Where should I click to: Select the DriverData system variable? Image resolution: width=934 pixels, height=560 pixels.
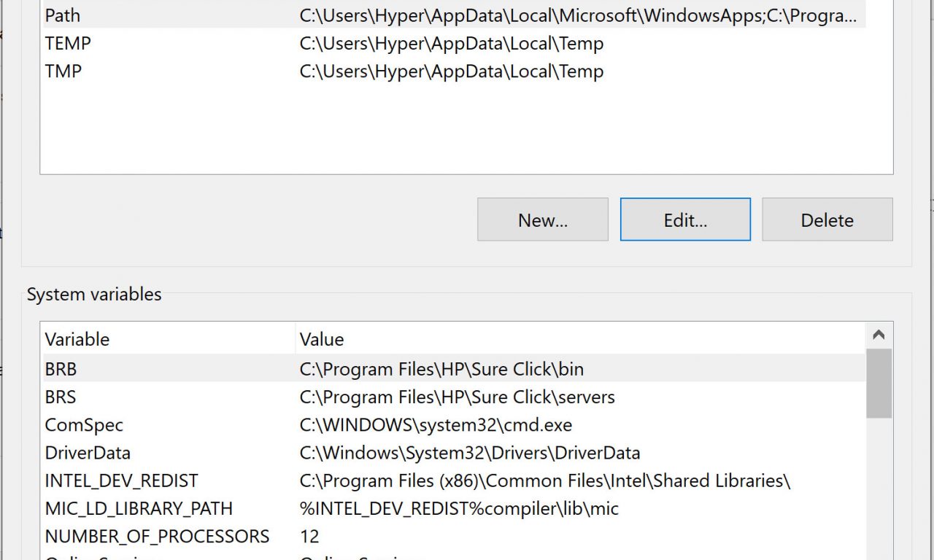88,453
